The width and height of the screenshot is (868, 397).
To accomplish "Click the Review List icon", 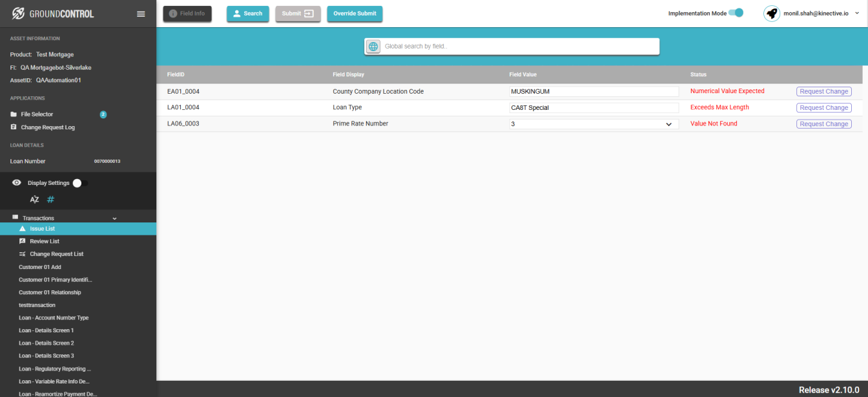I will click(23, 241).
